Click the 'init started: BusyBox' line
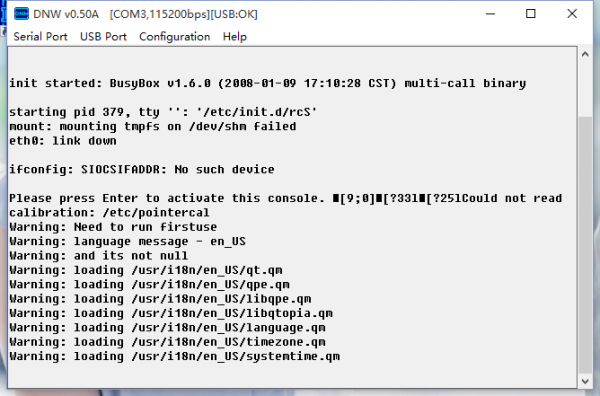600x396 pixels. pos(267,83)
